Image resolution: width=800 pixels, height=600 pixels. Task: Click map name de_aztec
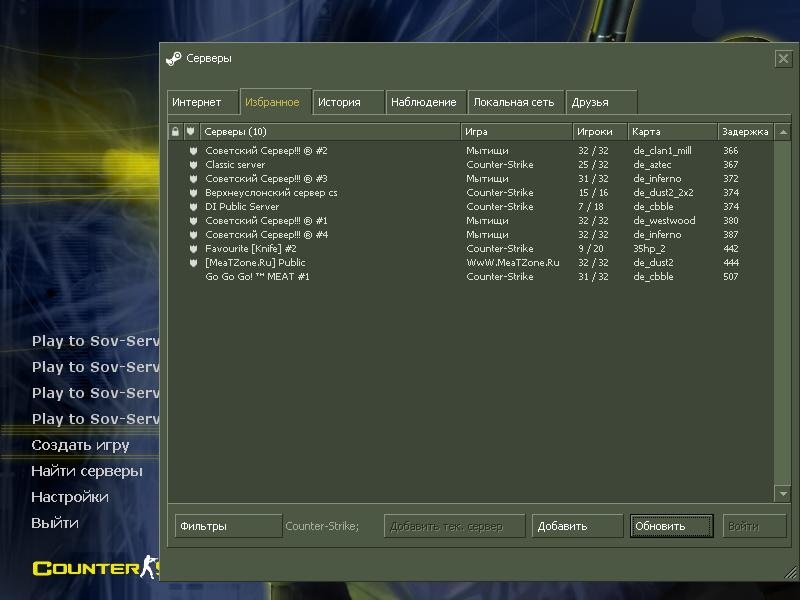[x=652, y=165]
